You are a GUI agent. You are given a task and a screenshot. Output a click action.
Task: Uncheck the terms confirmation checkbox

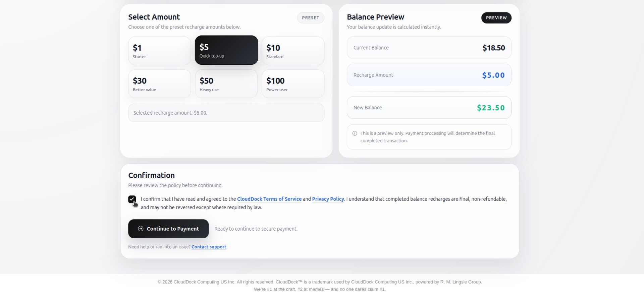click(x=132, y=199)
